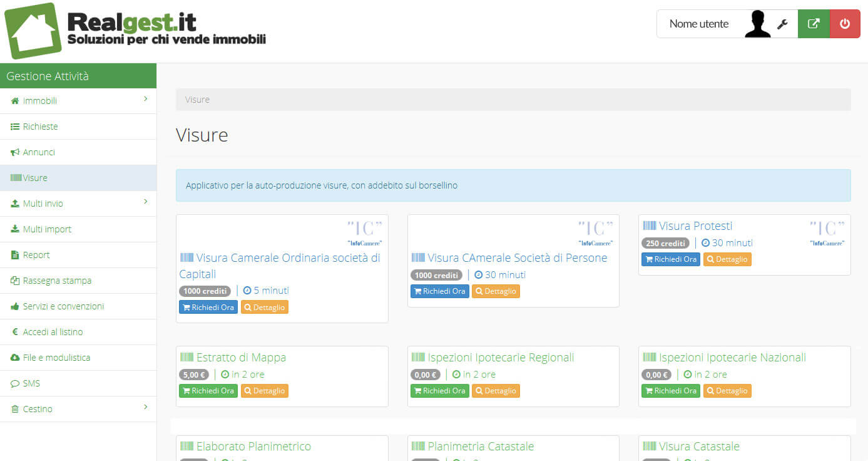Click the 250 crediti badge
The image size is (868, 461).
pyautogui.click(x=665, y=243)
